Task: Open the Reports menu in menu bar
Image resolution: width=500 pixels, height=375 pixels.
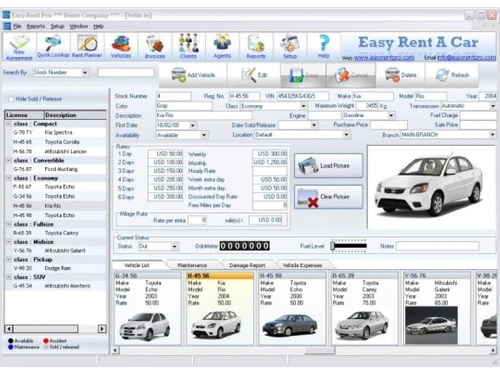Action: point(36,26)
